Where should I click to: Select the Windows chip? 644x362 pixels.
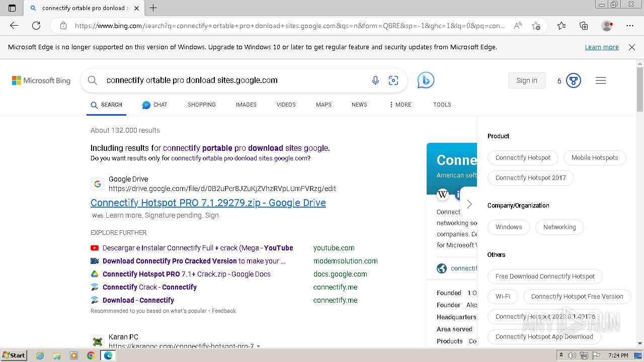[509, 227]
